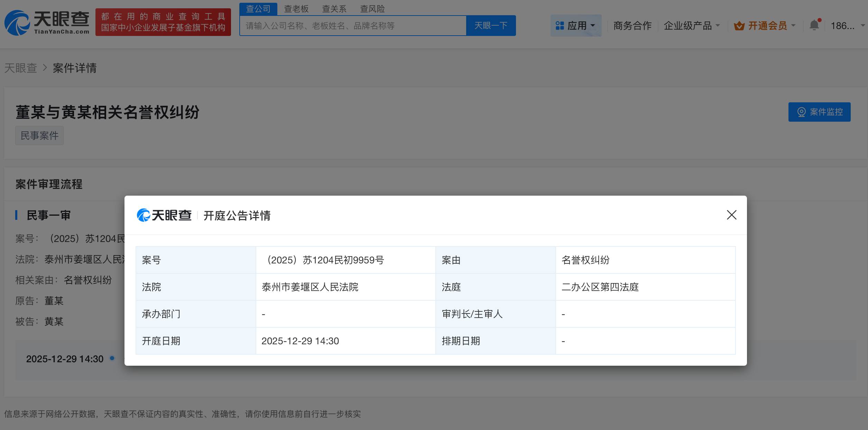Image resolution: width=868 pixels, height=430 pixels.
Task: Toggle the 民事一审 section marker
Action: (17, 215)
